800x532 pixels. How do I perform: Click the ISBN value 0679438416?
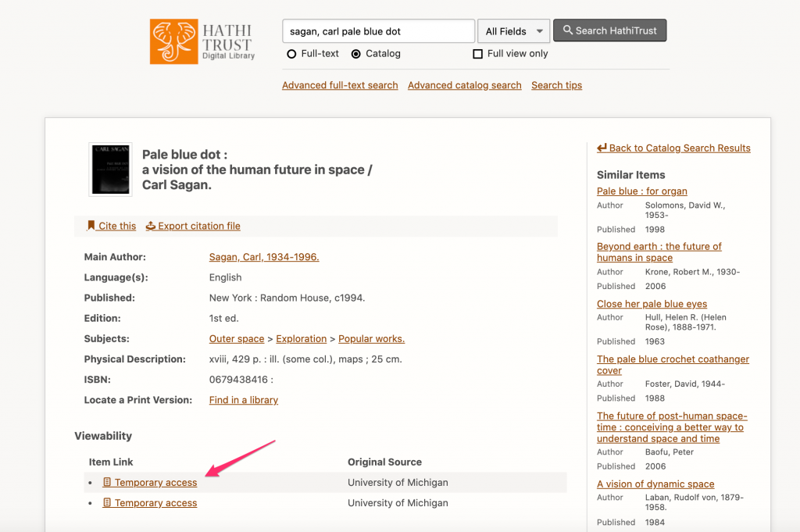point(239,380)
